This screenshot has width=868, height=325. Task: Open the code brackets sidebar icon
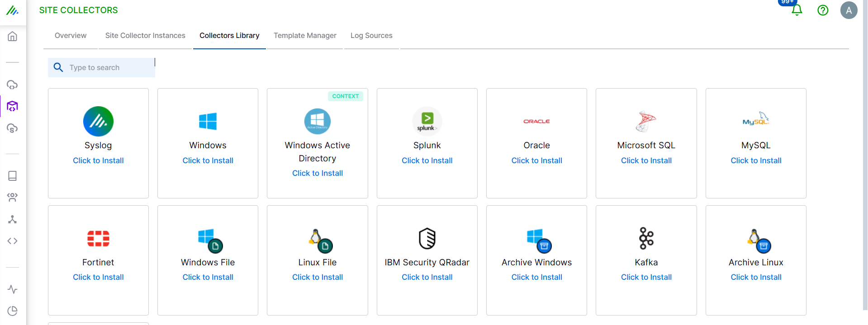tap(12, 241)
